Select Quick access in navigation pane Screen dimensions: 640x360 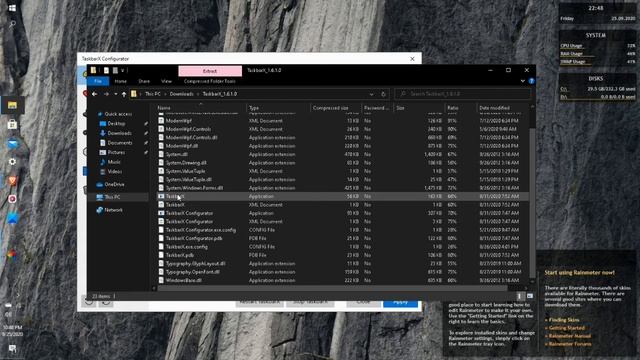(x=118, y=114)
